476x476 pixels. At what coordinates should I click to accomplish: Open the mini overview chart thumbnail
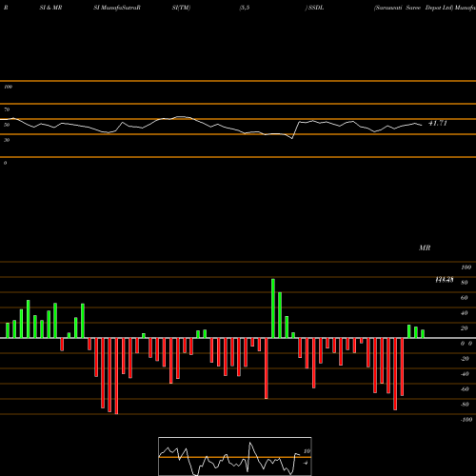(x=235, y=456)
